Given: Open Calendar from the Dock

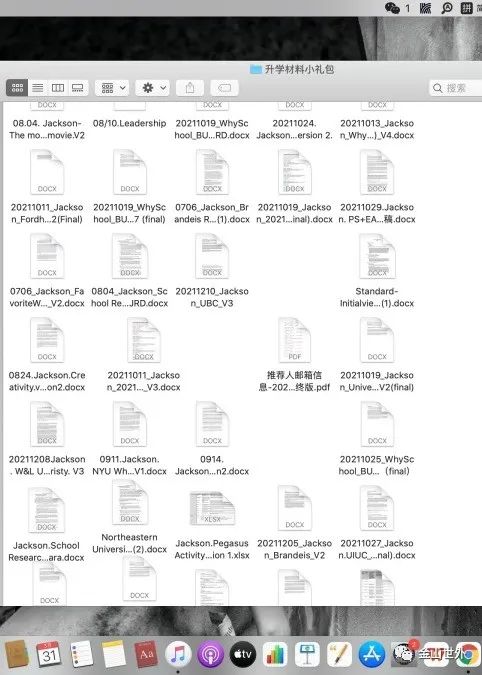Looking at the screenshot, I should (49, 654).
